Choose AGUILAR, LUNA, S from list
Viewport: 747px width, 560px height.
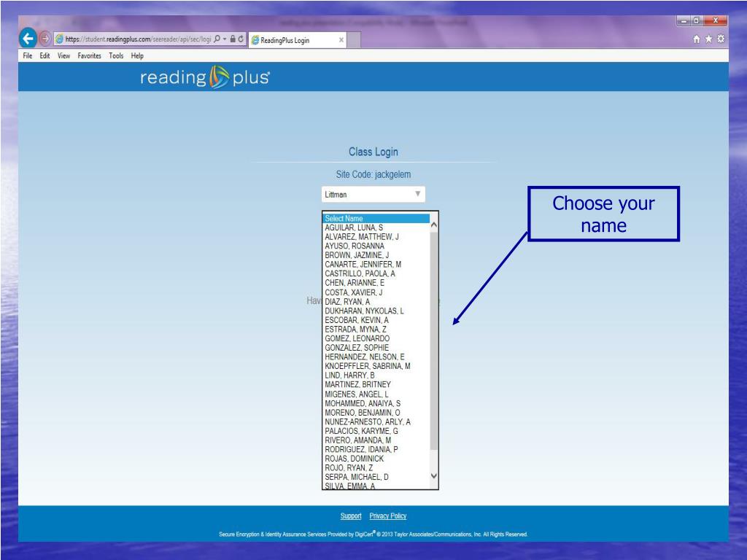pos(376,227)
